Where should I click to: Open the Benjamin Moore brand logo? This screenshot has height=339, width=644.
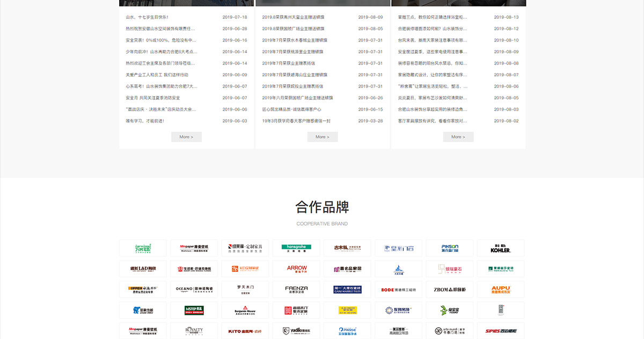click(245, 310)
